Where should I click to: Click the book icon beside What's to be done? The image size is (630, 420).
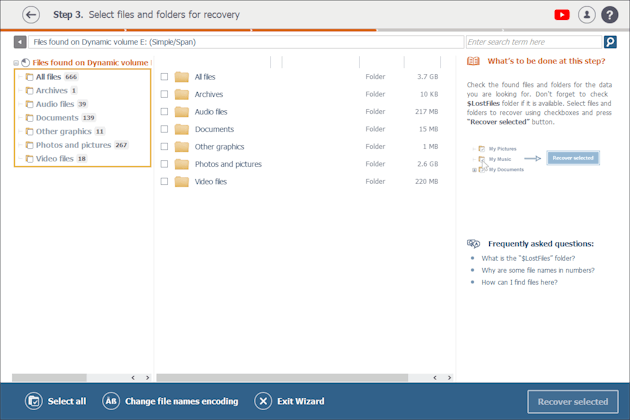point(473,61)
